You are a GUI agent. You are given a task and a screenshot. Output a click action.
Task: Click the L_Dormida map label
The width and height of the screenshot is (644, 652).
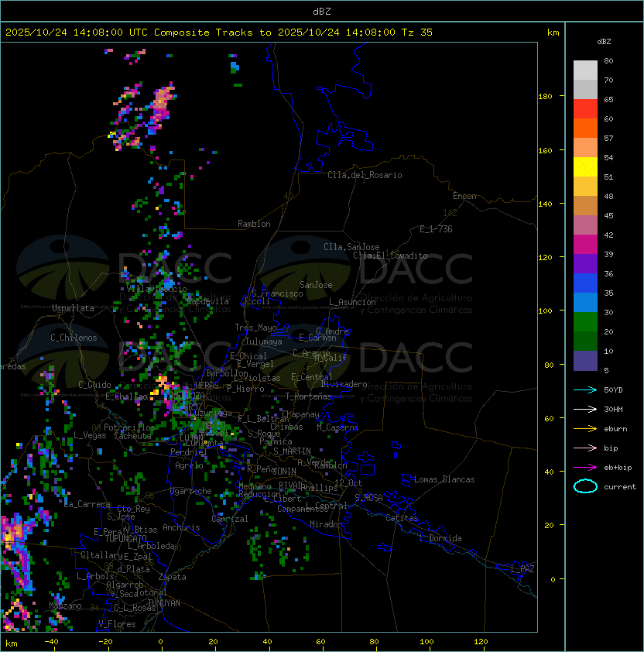[440, 538]
